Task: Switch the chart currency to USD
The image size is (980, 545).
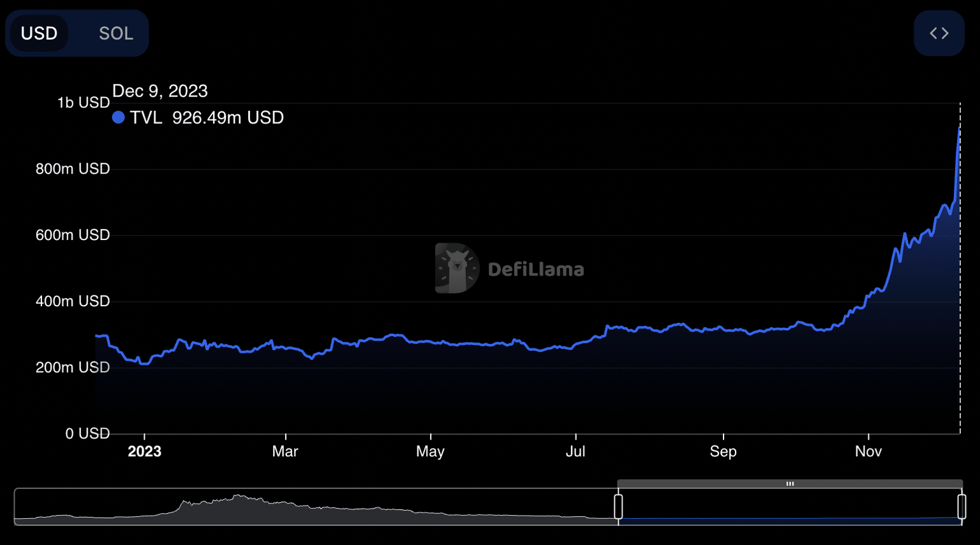Action: coord(40,33)
